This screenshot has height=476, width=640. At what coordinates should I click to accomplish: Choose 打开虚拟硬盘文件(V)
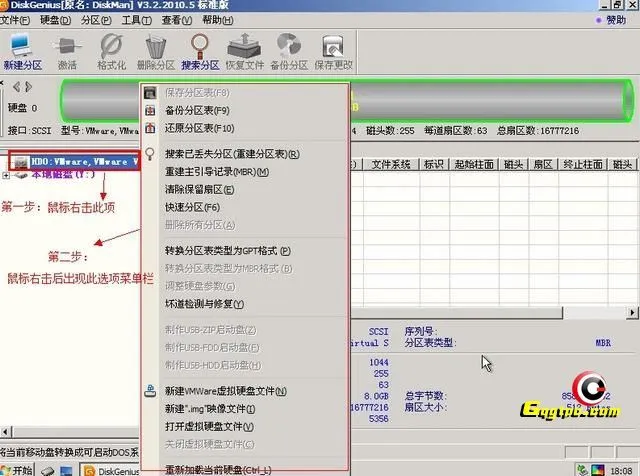(x=209, y=427)
